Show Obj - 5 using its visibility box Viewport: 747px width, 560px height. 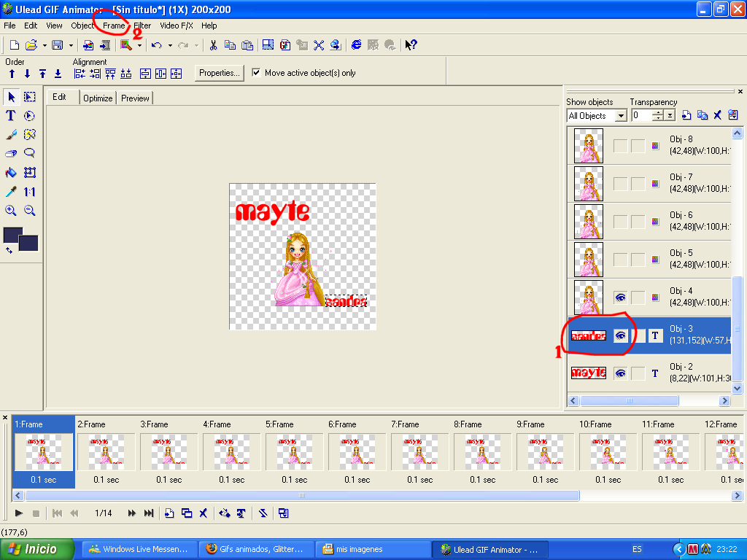[x=620, y=260]
